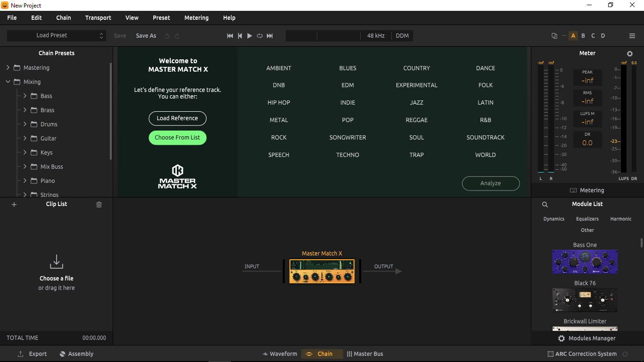Click the Load Reference button
The height and width of the screenshot is (362, 644).
[x=177, y=118]
